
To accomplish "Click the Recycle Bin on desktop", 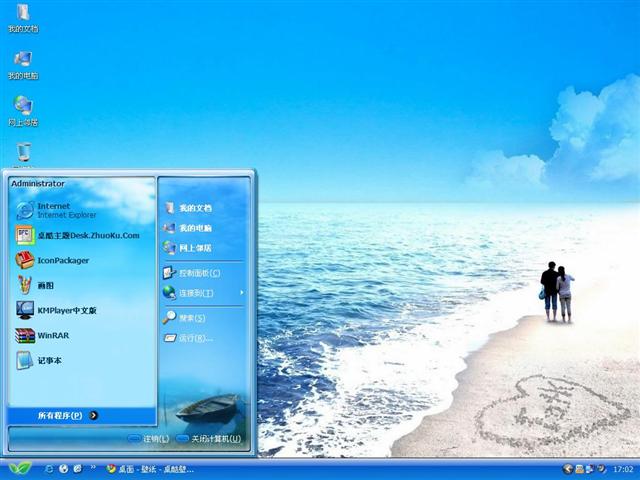I will tap(23, 153).
